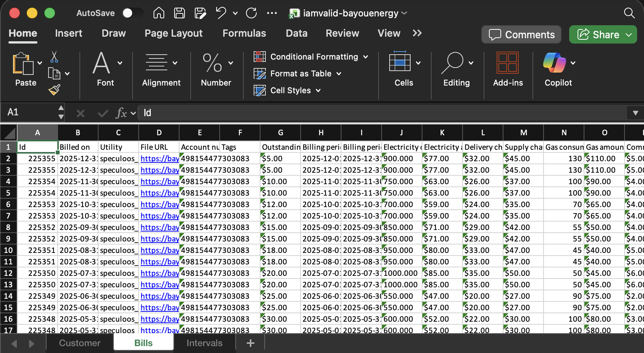This screenshot has width=644, height=353.
Task: Click the Copilot icon in ribbon
Action: click(x=554, y=63)
